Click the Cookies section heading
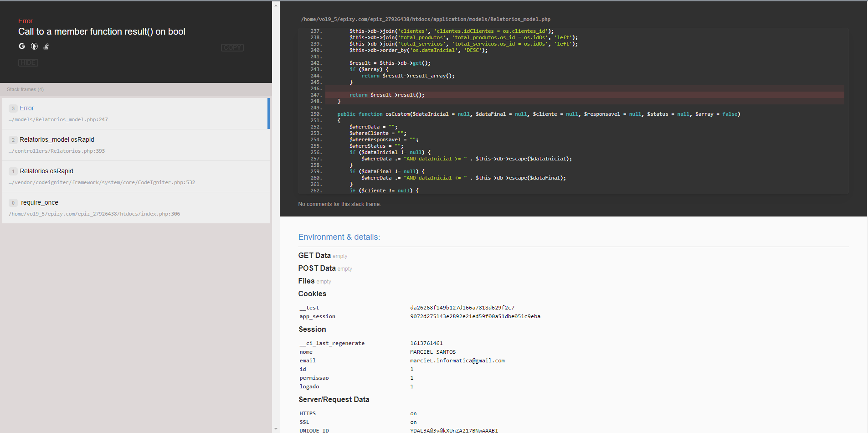The height and width of the screenshot is (433, 868). pos(312,294)
